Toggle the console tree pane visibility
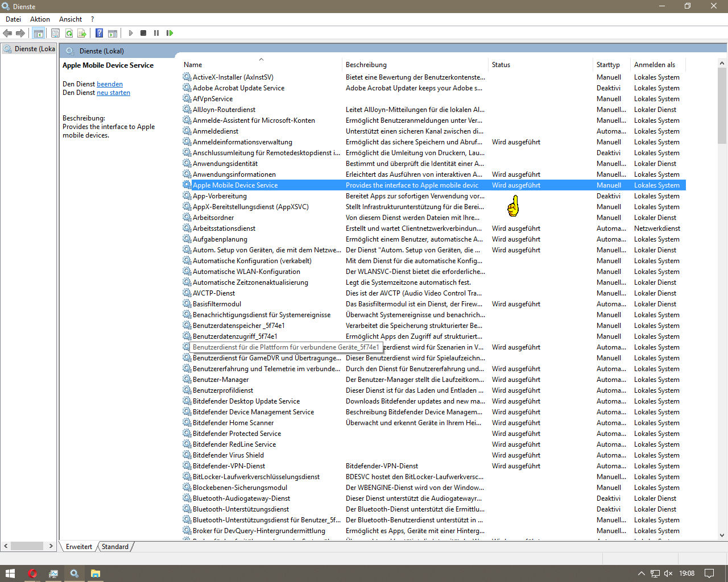Screen dimensions: 728x582 [x=38, y=33]
